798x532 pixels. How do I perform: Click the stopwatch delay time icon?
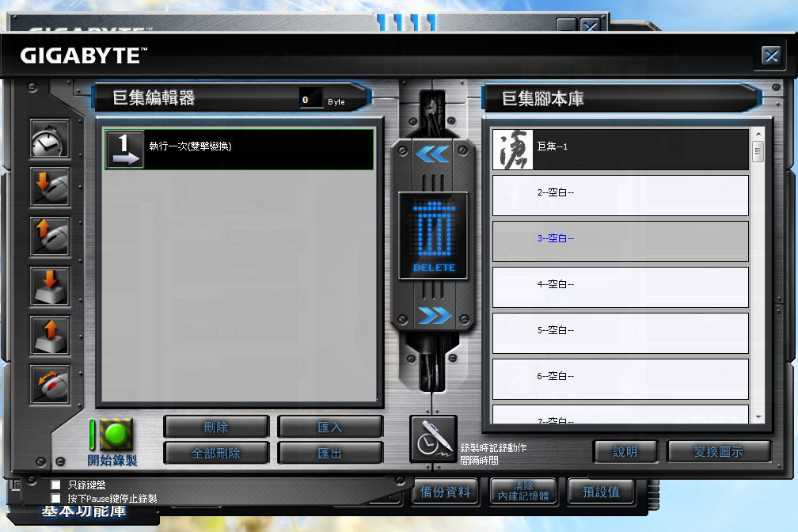(49, 139)
